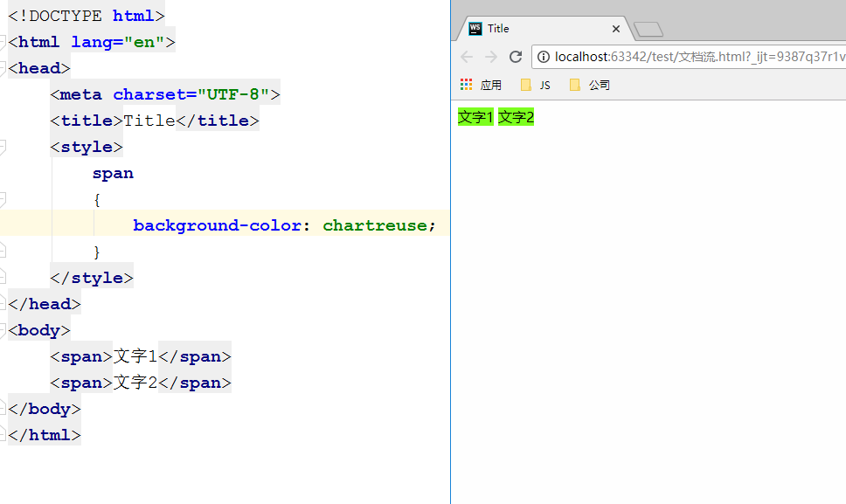Open the 公司 bookmark folder
This screenshot has height=504, width=846.
(590, 86)
